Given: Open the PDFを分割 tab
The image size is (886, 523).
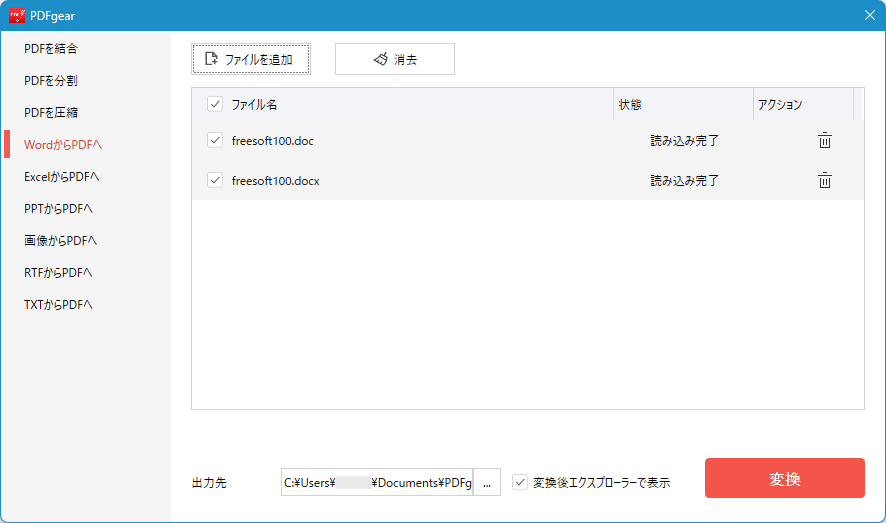Looking at the screenshot, I should (x=51, y=81).
